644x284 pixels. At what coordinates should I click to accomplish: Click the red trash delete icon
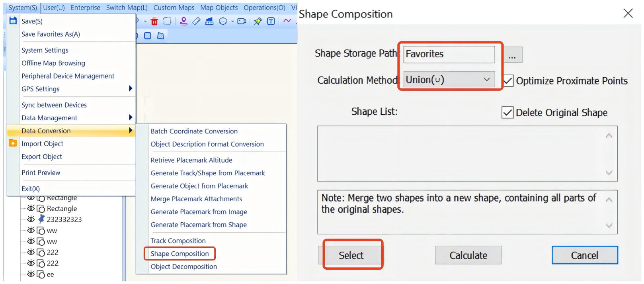point(154,22)
